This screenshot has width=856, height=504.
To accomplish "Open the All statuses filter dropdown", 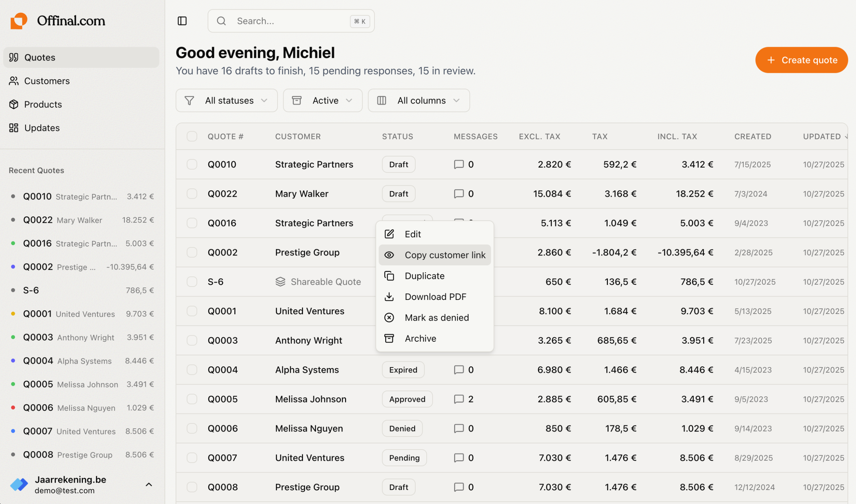I will (x=226, y=101).
